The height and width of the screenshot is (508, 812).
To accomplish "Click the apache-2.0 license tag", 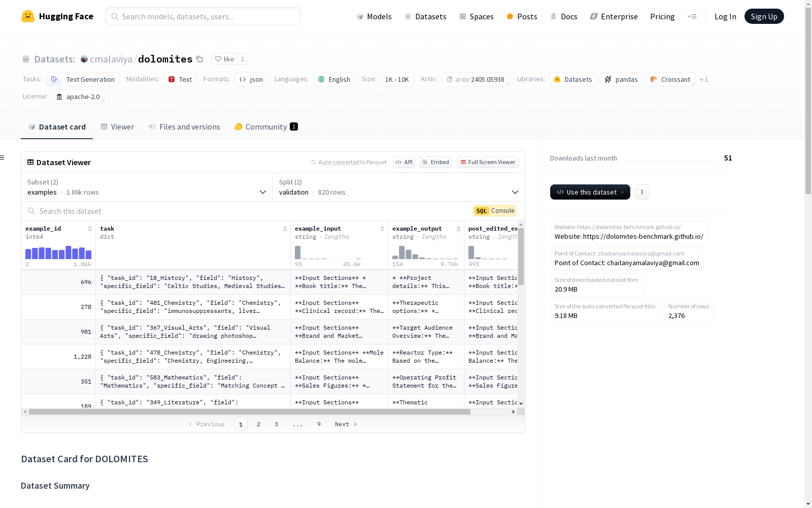I will click(x=78, y=97).
